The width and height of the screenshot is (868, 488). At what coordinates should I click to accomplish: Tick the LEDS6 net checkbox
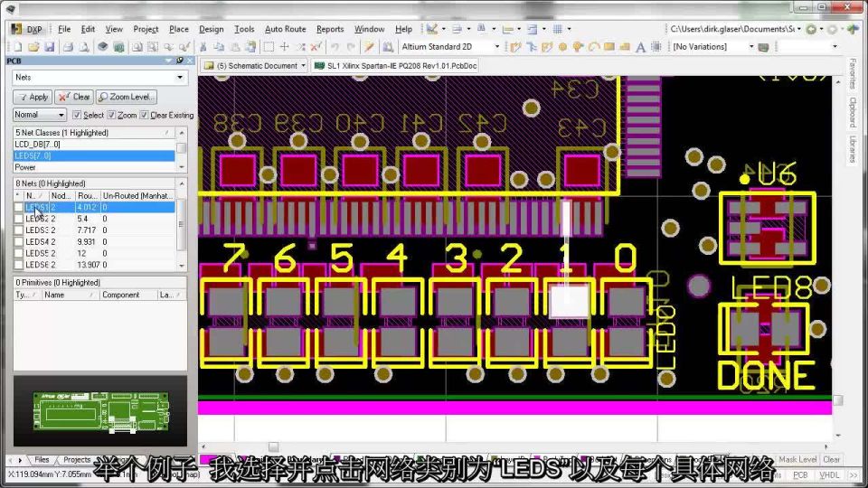[x=19, y=265]
